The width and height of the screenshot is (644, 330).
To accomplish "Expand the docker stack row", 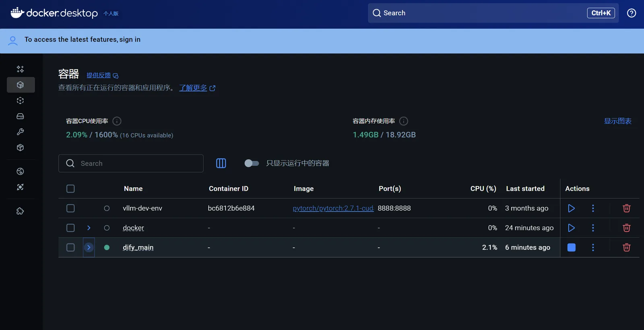I will (89, 228).
